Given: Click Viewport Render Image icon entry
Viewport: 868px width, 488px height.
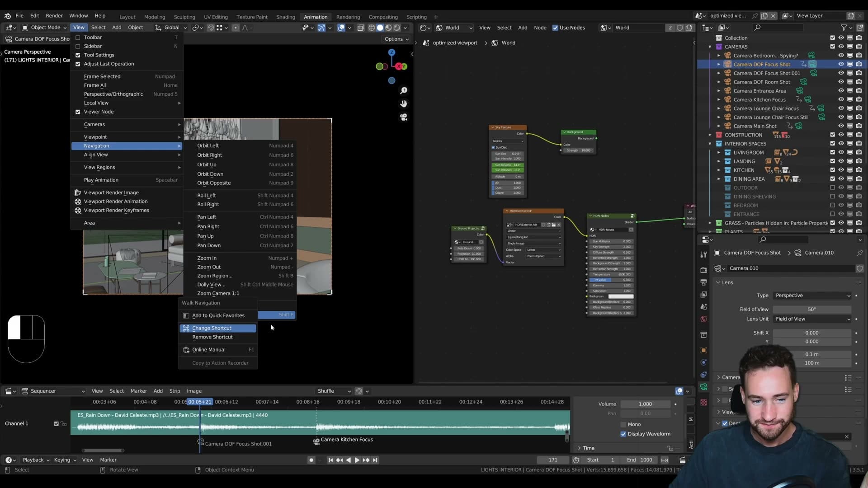Looking at the screenshot, I should (x=78, y=192).
